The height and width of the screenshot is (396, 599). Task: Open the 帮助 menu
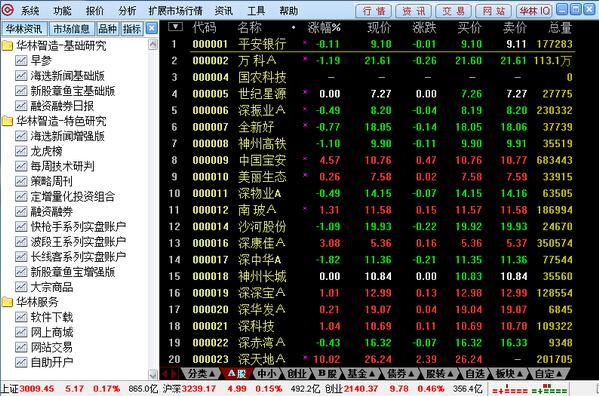tap(288, 11)
